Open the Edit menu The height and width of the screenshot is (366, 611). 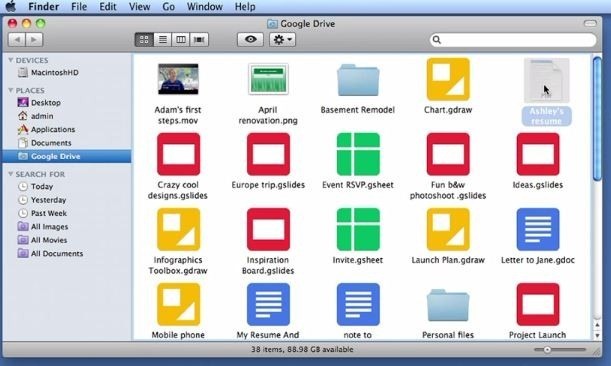[108, 7]
